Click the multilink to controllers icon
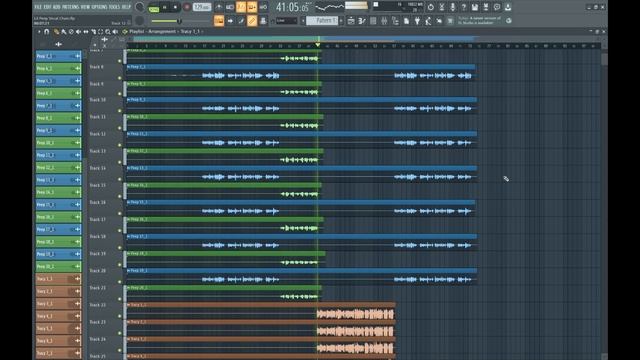The height and width of the screenshot is (360, 640). tap(263, 20)
